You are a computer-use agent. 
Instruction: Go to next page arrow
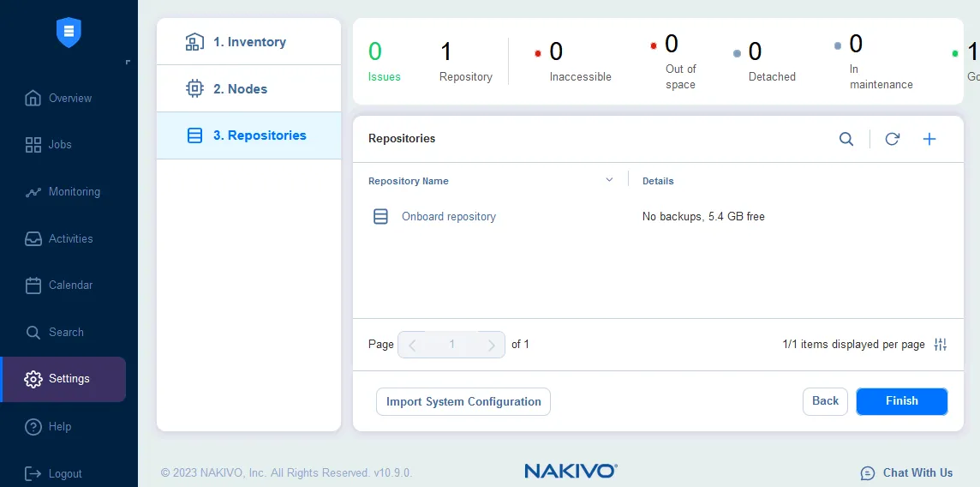(x=491, y=345)
